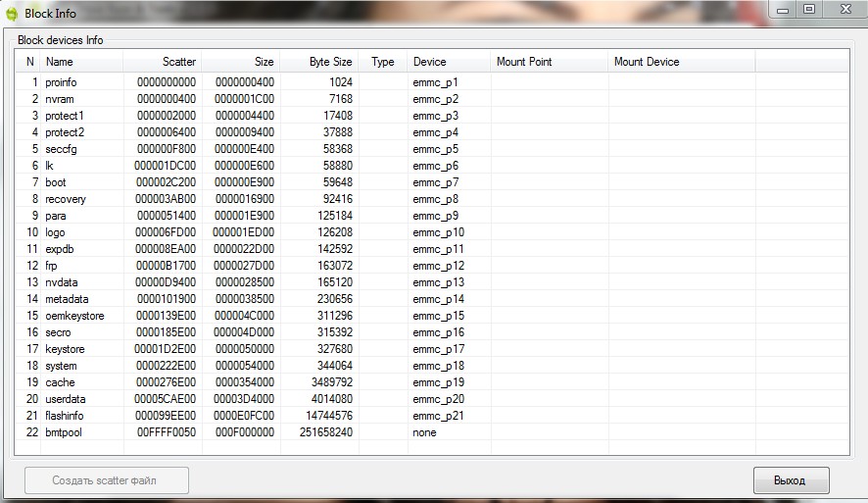Select the system partition row

(62, 366)
